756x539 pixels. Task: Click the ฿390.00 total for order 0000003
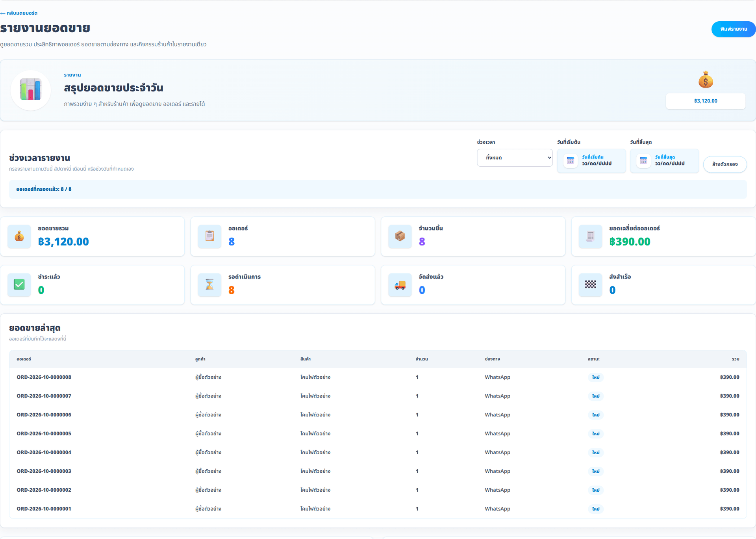pos(730,471)
